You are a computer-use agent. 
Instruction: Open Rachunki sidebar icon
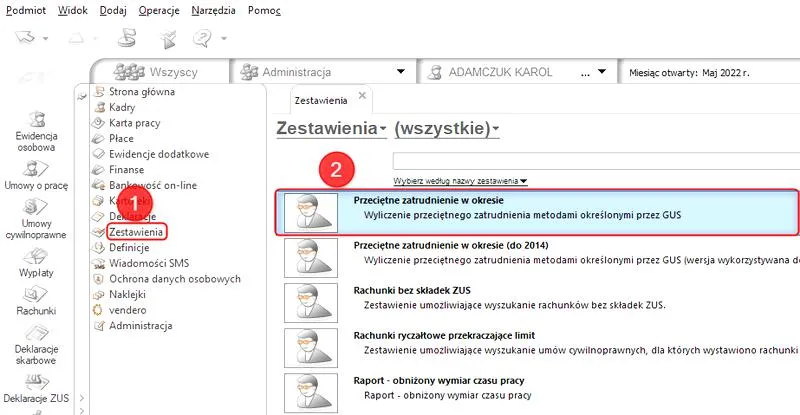pos(36,301)
